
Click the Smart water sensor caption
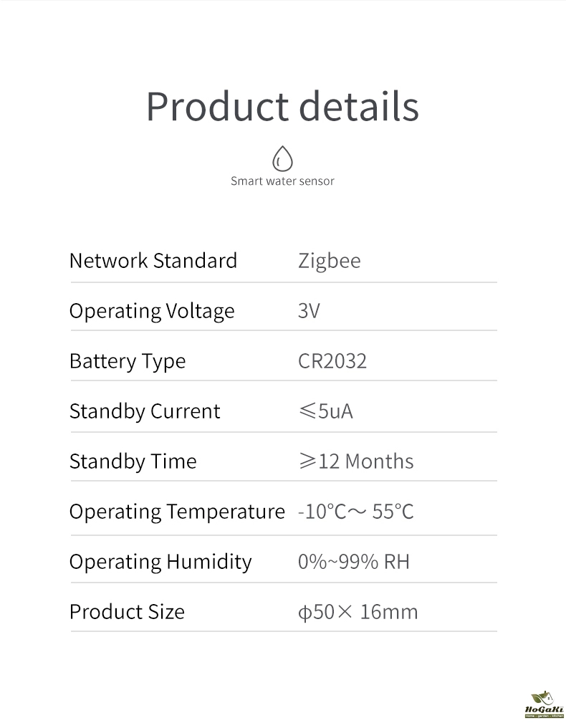pyautogui.click(x=282, y=181)
